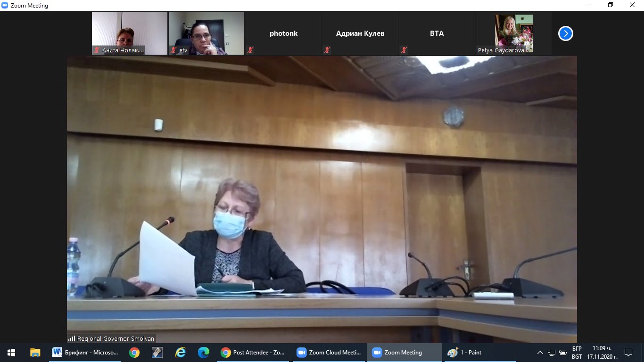Select Анита Чолак video thumbnail
The height and width of the screenshot is (362, 644).
point(130,33)
